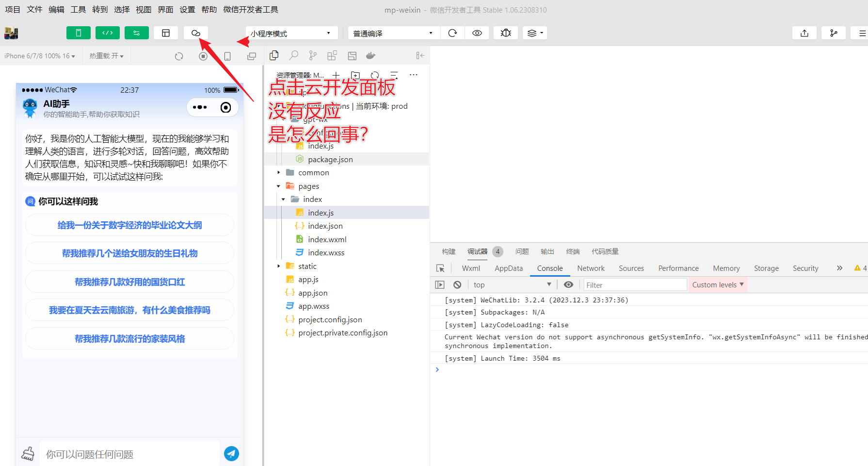The image size is (868, 466).
Task: Click the compile refresh icon
Action: pyautogui.click(x=452, y=33)
